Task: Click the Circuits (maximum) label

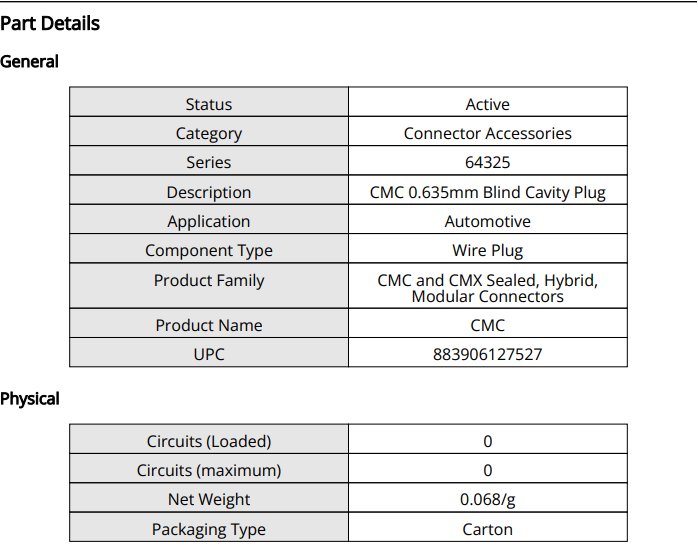Action: pyautogui.click(x=209, y=470)
